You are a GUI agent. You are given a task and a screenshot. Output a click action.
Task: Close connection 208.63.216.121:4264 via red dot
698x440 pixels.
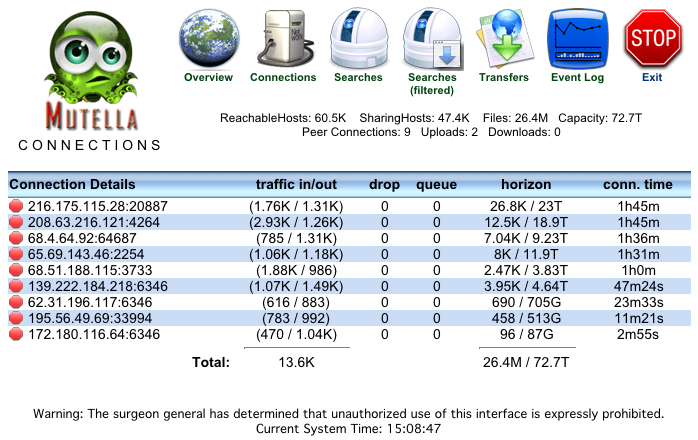click(x=15, y=222)
